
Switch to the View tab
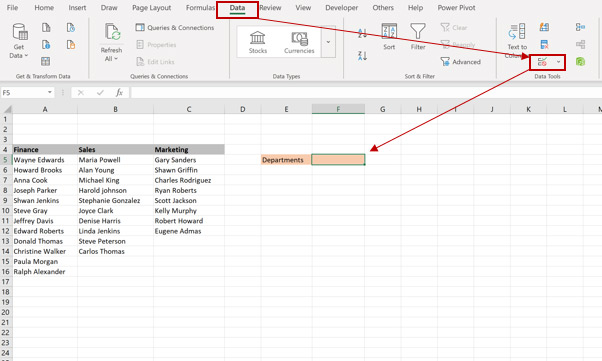click(303, 8)
